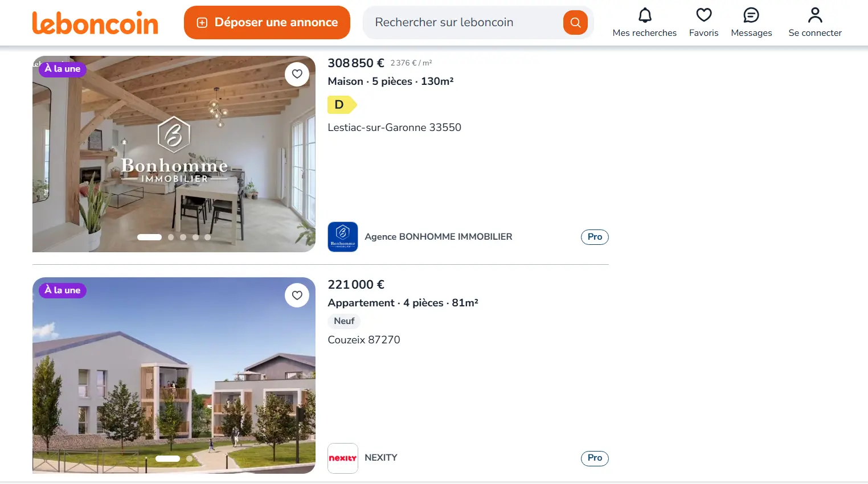Click Se connecter person icon
868x484 pixels.
tap(815, 15)
